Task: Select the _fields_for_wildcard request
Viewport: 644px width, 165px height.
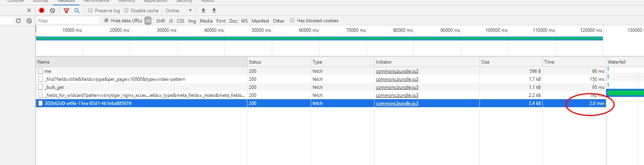Action: (x=321, y=95)
